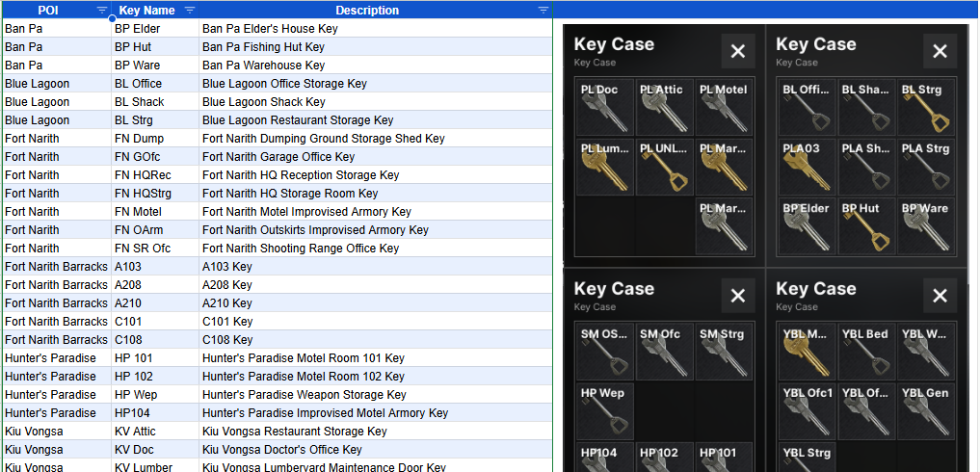Open the POI column filter dropdown
This screenshot has width=980, height=472.
pyautogui.click(x=102, y=10)
